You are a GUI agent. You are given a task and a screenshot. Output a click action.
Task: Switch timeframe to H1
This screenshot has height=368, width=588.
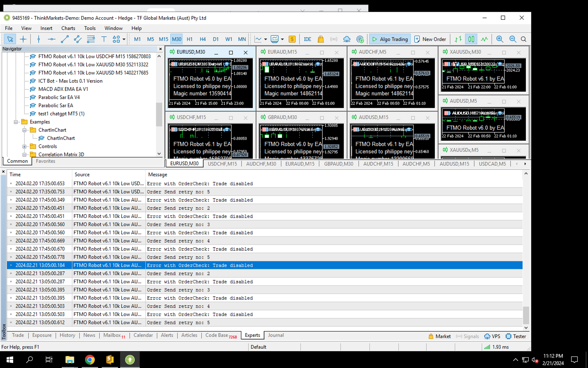tap(189, 39)
